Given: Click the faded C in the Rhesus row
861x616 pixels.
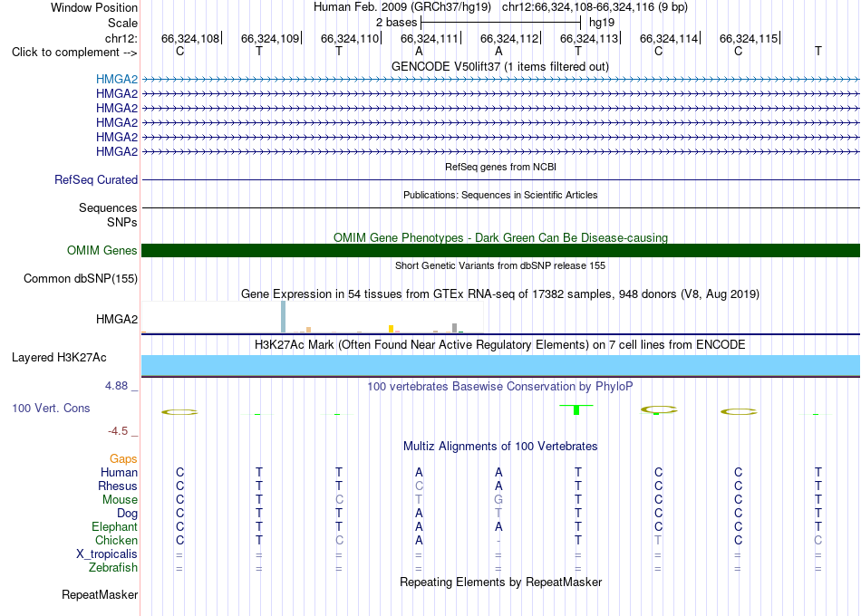Looking at the screenshot, I should point(419,486).
